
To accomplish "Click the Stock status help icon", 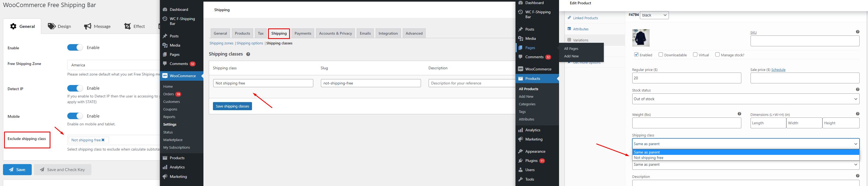I will (x=857, y=89).
